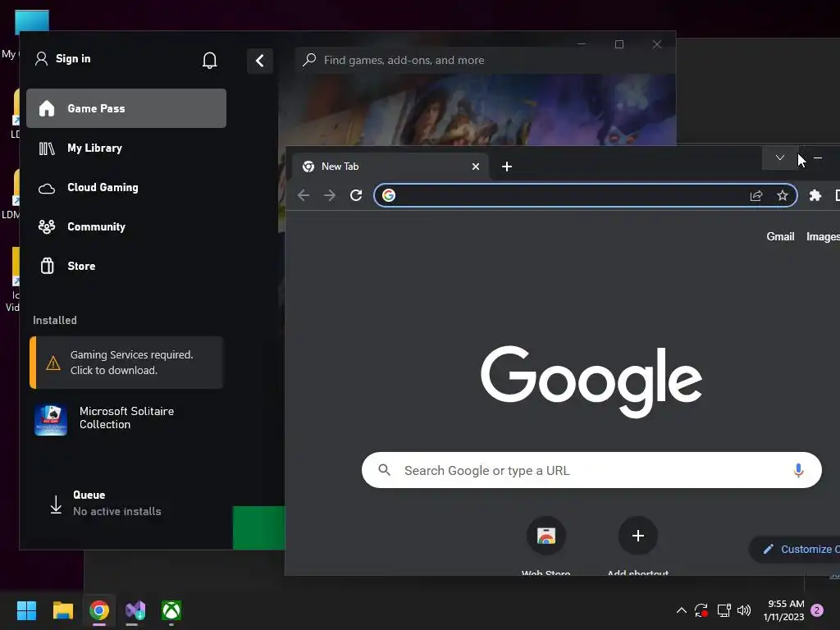Select Game Pass in Xbox sidebar

pos(126,108)
